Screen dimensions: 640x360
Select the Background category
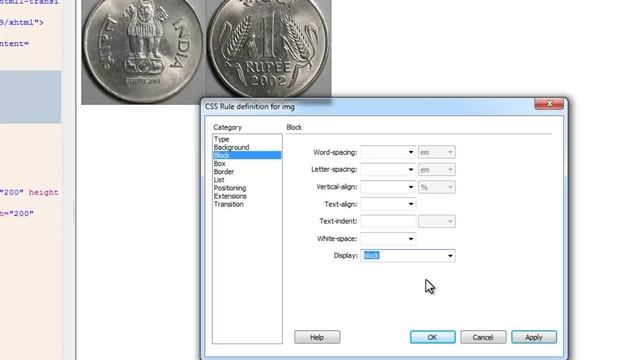tap(231, 147)
